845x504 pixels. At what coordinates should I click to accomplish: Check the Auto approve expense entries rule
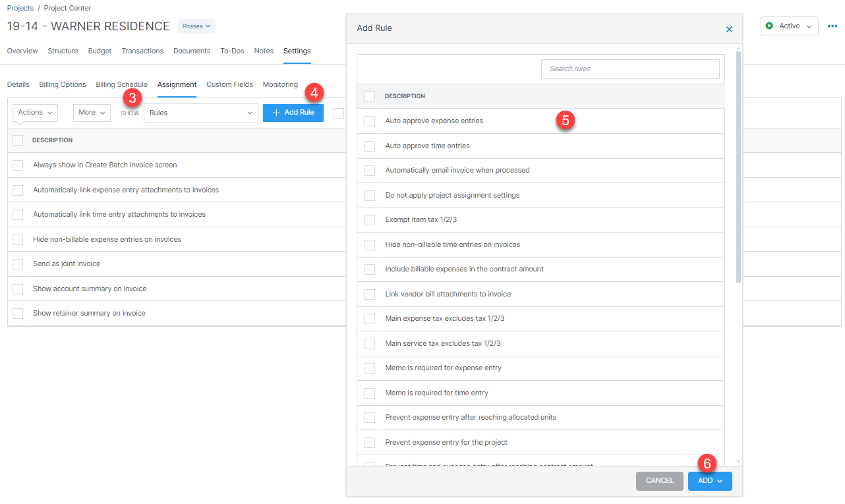tap(369, 121)
